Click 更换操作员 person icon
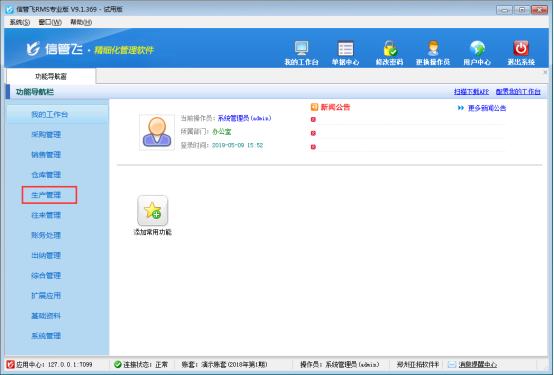554x375 pixels. [433, 48]
